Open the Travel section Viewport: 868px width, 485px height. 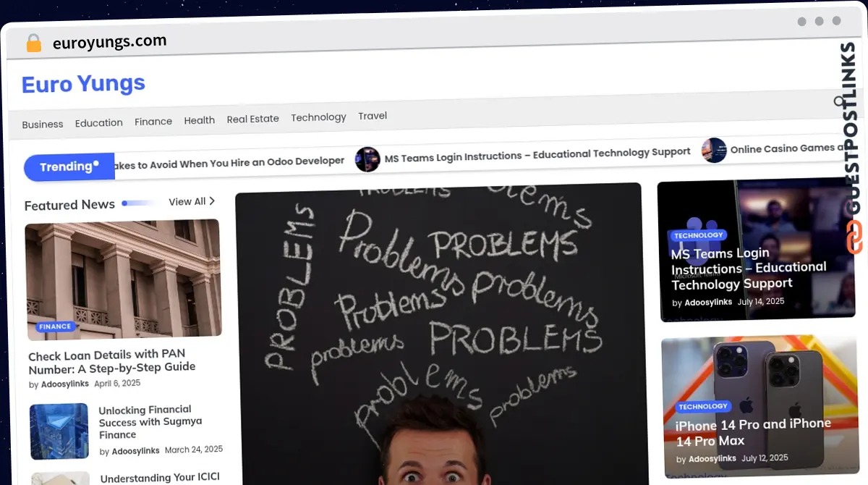pyautogui.click(x=373, y=115)
